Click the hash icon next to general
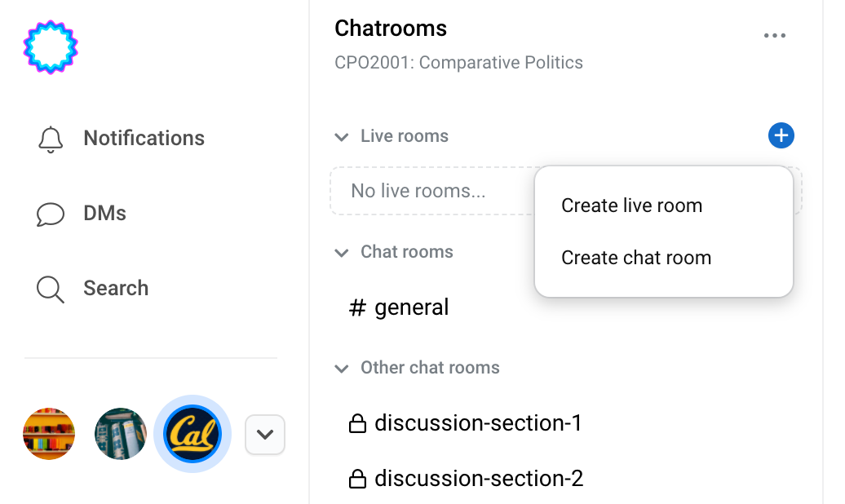Viewport: 845px width, 504px height. coord(357,307)
